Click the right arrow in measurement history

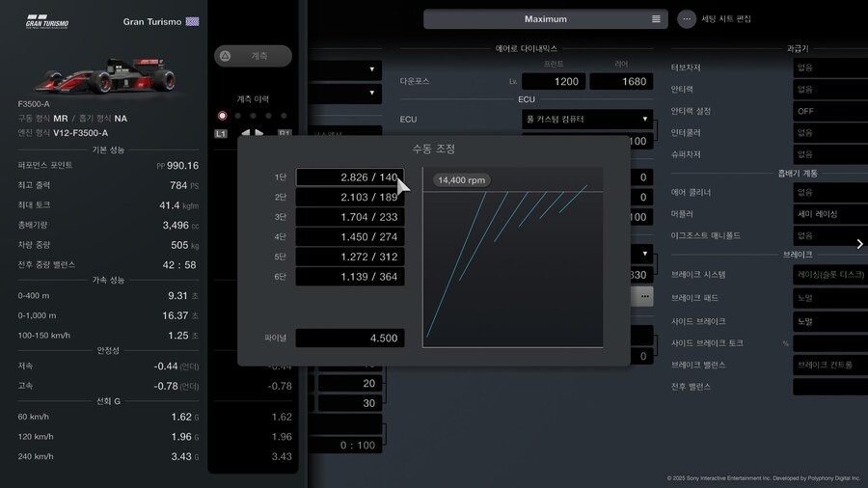pos(259,133)
